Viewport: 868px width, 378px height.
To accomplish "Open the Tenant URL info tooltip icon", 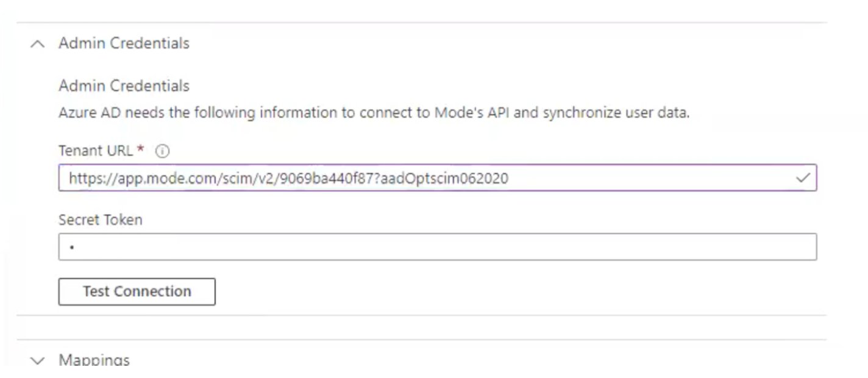I will pyautogui.click(x=162, y=151).
